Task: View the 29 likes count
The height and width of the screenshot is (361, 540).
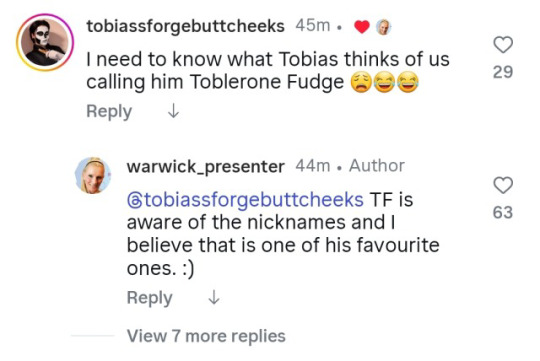Action: pos(503,72)
